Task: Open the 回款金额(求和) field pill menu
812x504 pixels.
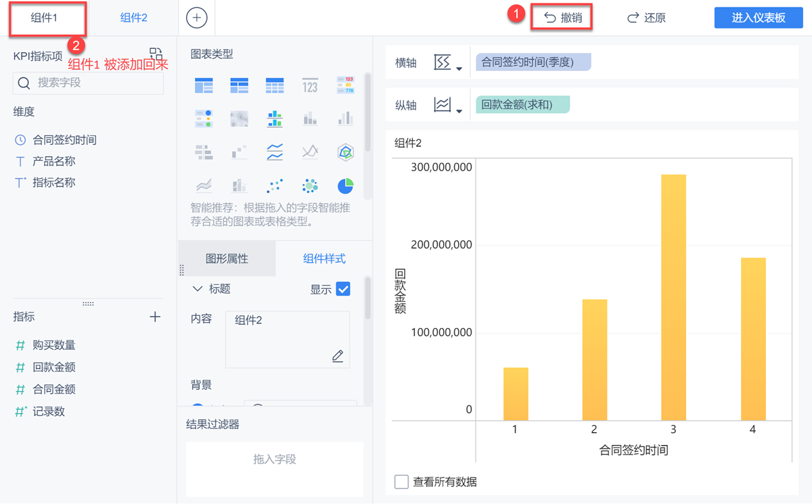Action: click(x=522, y=104)
